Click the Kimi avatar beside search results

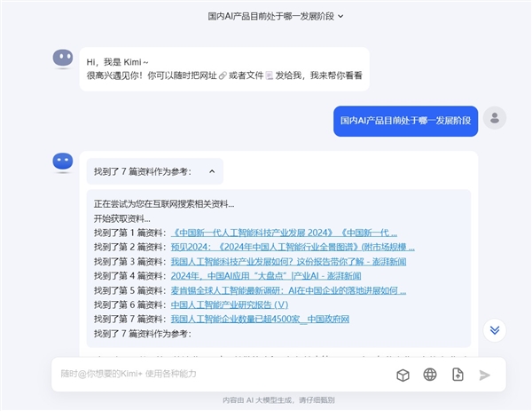tap(62, 161)
